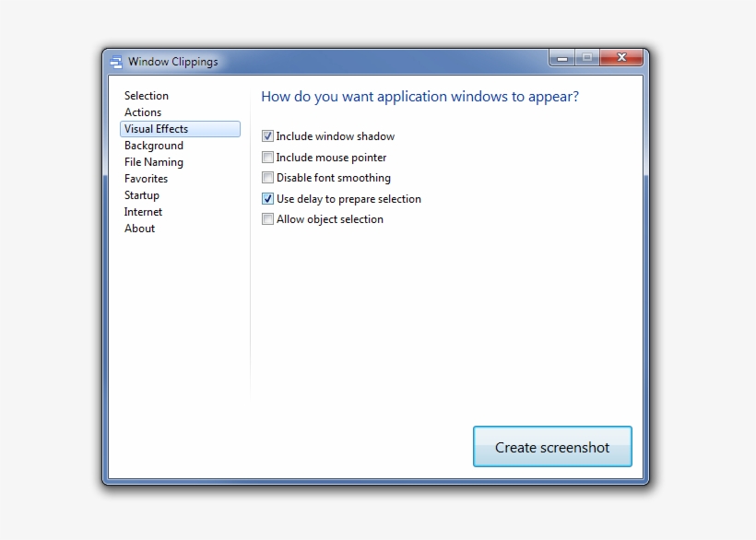This screenshot has height=540, width=756.
Task: Click the window appearance question heading
Action: pyautogui.click(x=419, y=97)
